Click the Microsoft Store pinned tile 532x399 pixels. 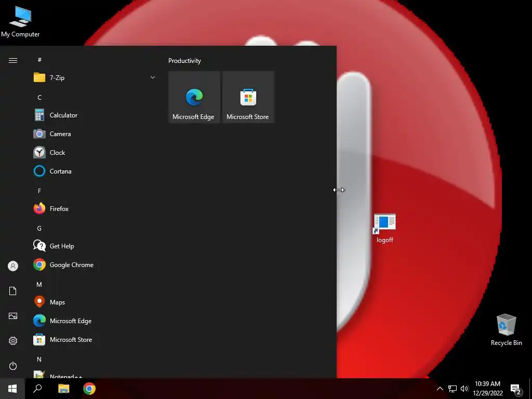click(x=248, y=97)
